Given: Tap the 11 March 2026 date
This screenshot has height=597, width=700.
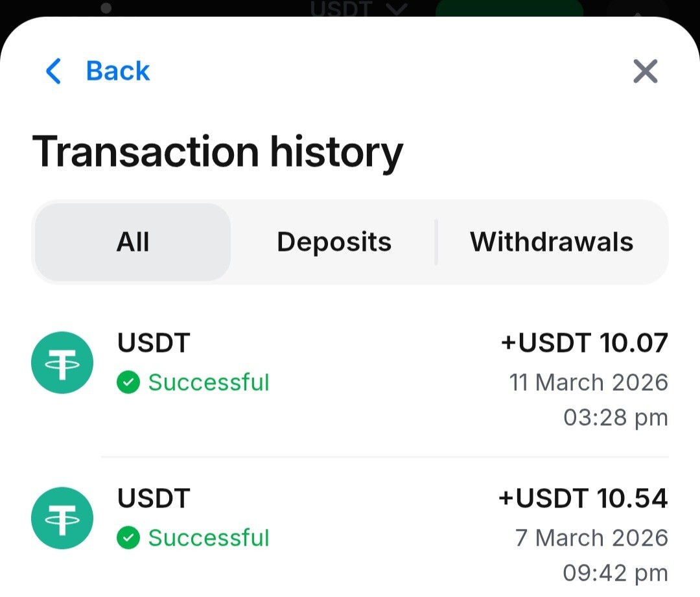Looking at the screenshot, I should point(589,382).
